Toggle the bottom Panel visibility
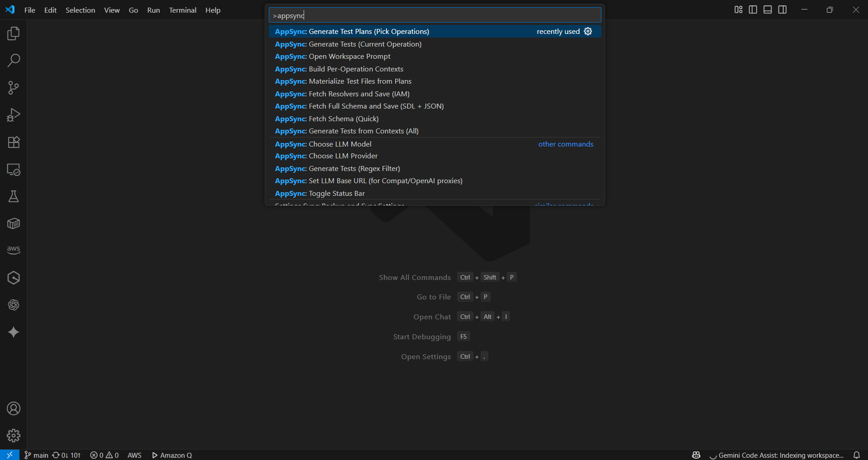The height and width of the screenshot is (460, 868). pos(768,9)
